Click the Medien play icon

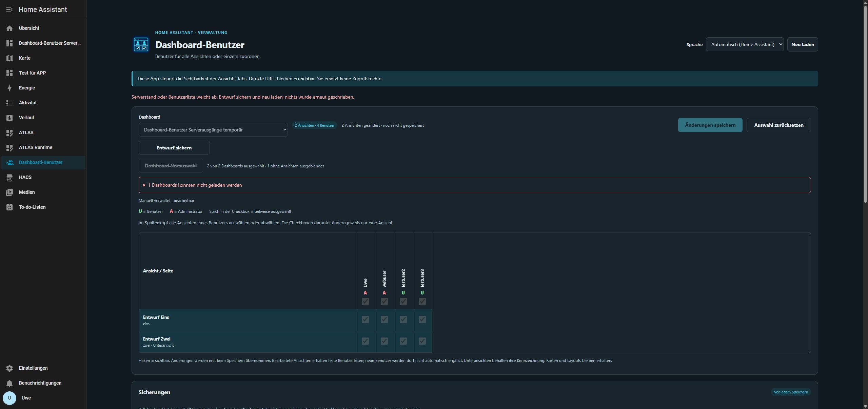pos(9,192)
